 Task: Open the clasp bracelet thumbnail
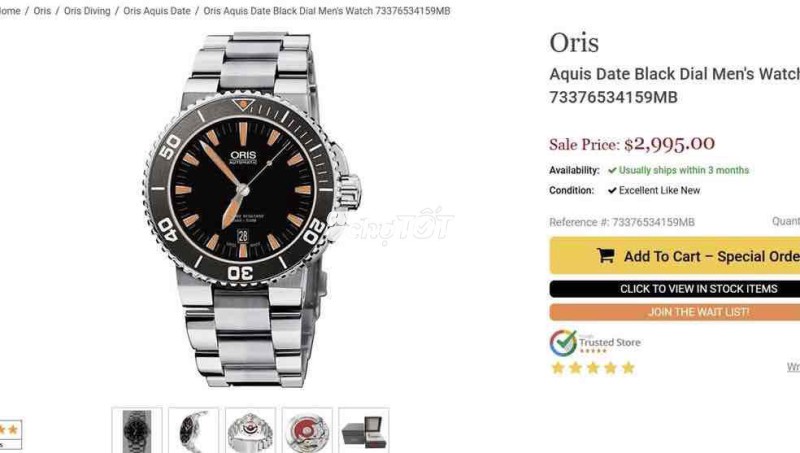point(251,430)
